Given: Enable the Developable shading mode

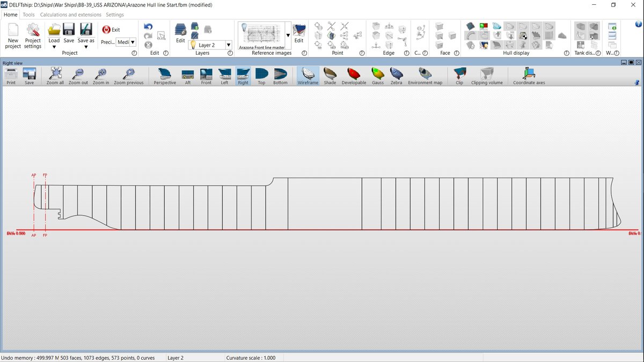Looking at the screenshot, I should tap(354, 76).
